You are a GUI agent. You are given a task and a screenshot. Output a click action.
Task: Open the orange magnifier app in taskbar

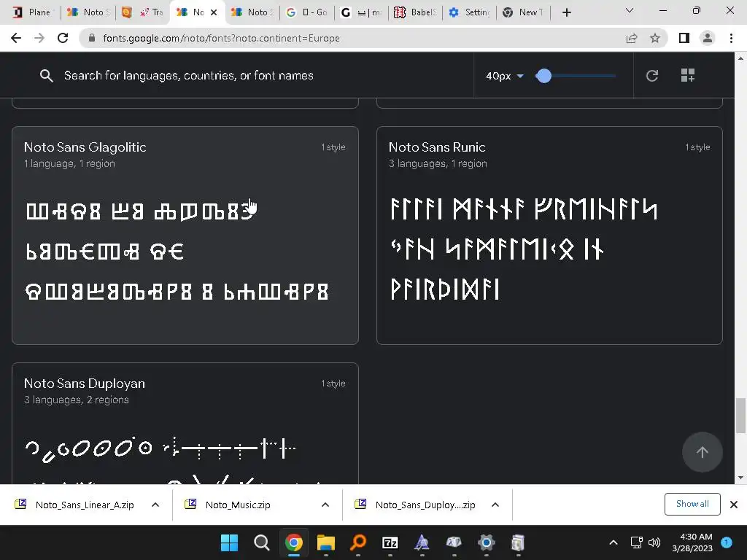click(358, 542)
